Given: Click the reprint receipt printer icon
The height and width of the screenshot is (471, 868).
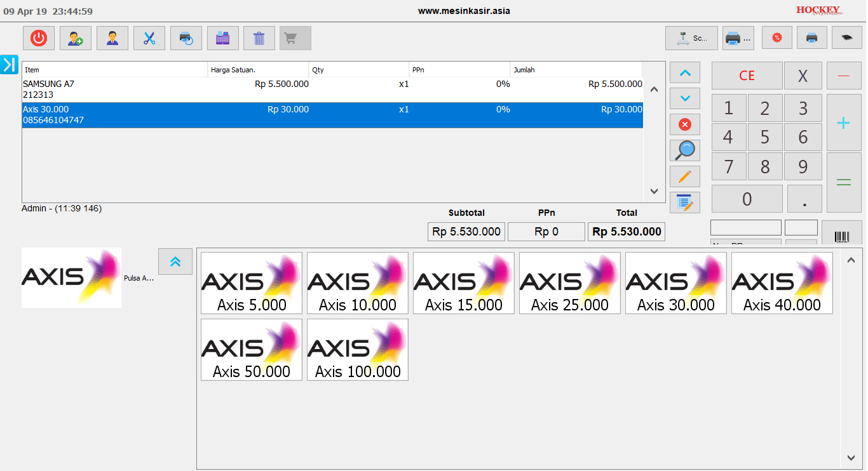Looking at the screenshot, I should [186, 38].
